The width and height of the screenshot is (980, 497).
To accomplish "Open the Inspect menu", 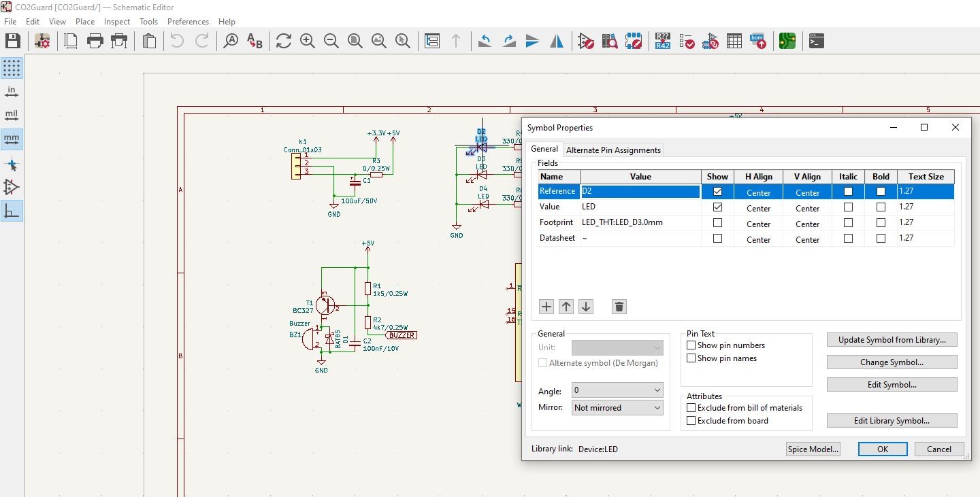I will (117, 21).
